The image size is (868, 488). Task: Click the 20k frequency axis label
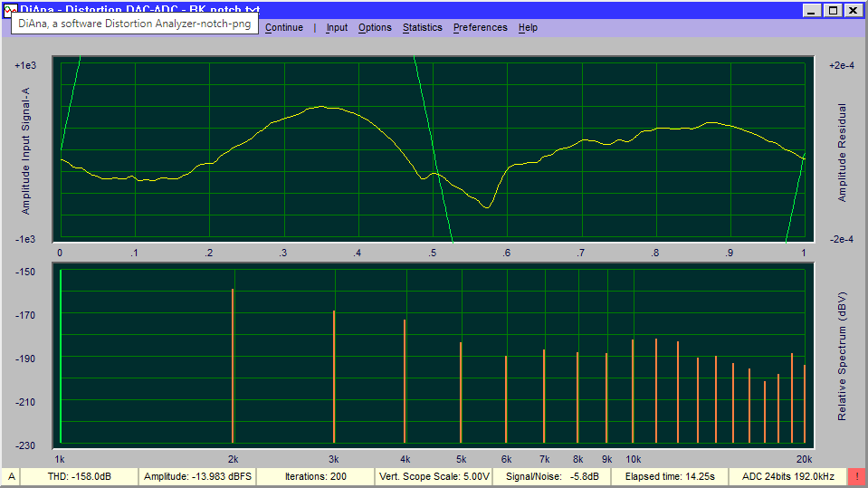click(805, 459)
